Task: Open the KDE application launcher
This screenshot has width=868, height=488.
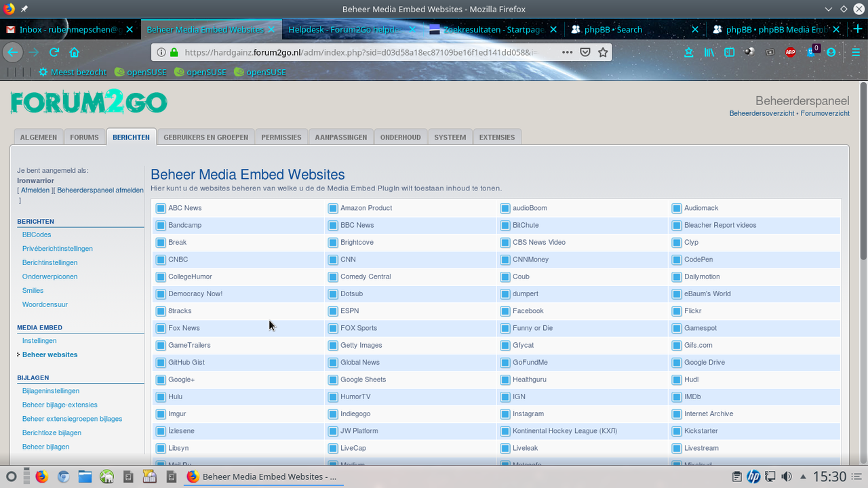Action: point(11,476)
